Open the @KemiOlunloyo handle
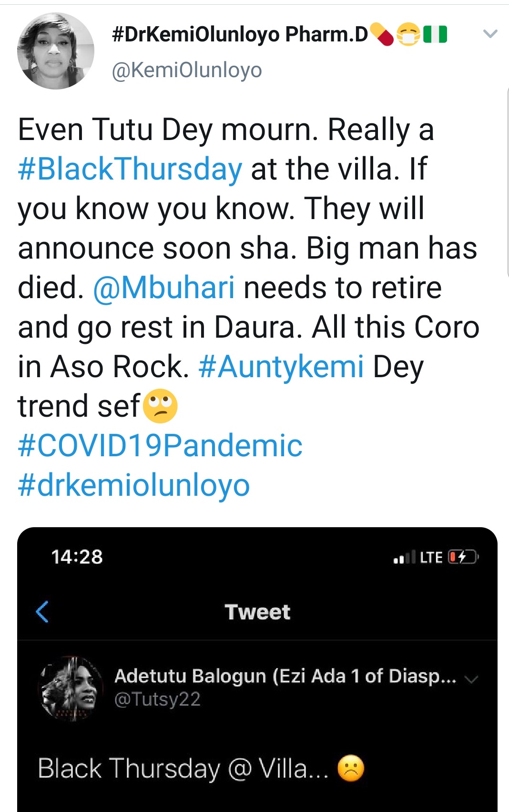This screenshot has width=509, height=812. coord(187,70)
